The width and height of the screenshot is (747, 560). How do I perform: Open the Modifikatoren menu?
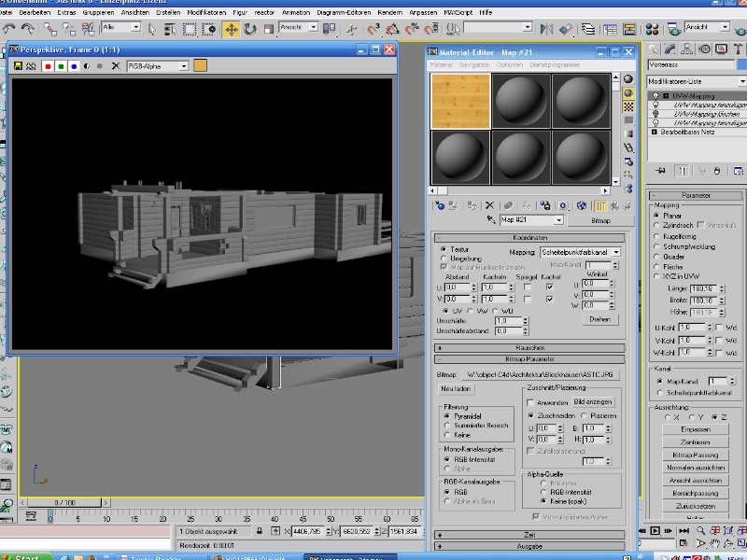[x=204, y=14]
